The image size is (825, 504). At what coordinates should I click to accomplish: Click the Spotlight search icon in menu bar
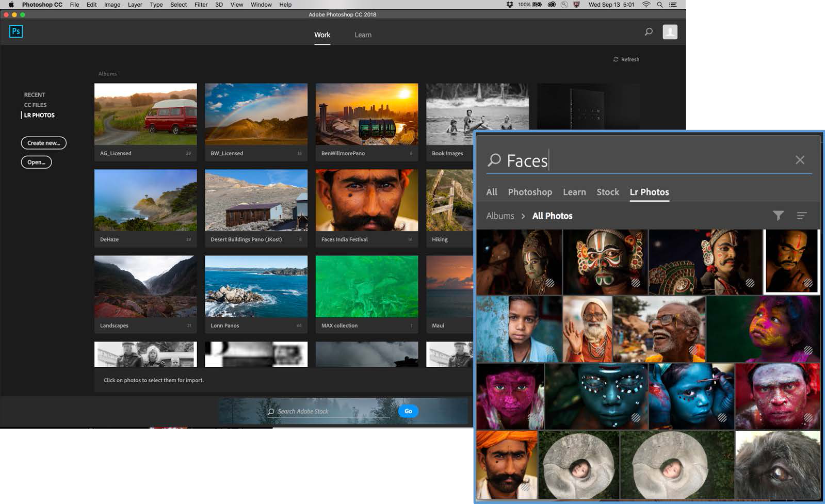click(x=659, y=5)
